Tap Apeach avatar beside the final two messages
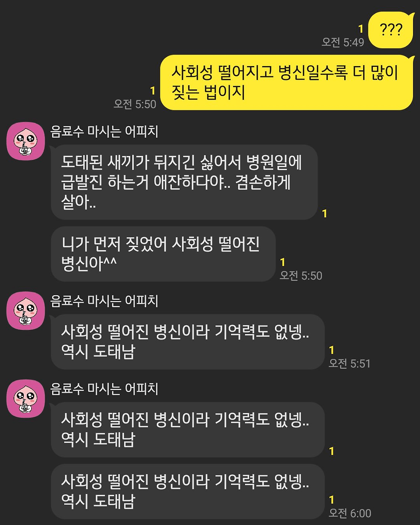 pyautogui.click(x=25, y=398)
